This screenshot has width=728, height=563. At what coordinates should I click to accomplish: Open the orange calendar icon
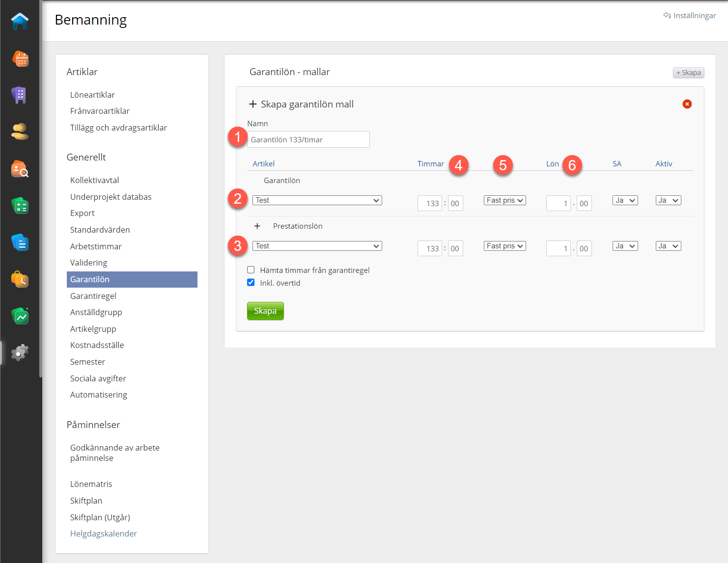tap(20, 59)
